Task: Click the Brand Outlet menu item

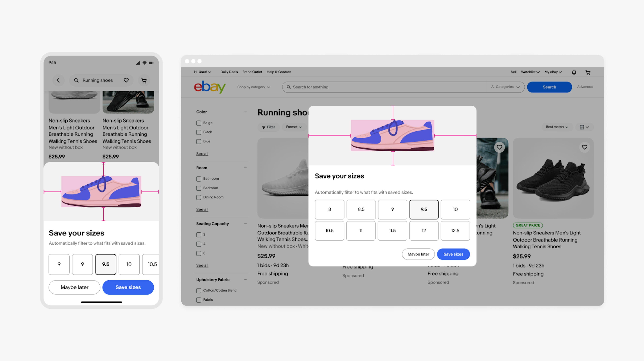Action: point(252,72)
